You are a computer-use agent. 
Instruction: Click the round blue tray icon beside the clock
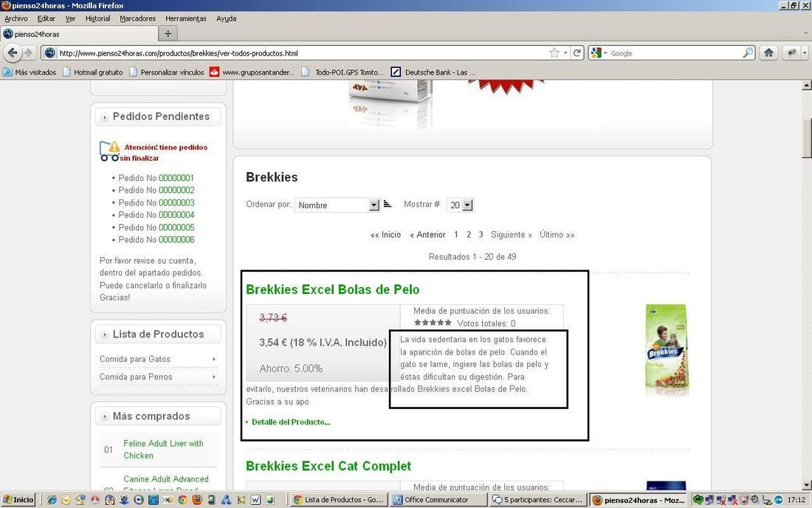778,500
